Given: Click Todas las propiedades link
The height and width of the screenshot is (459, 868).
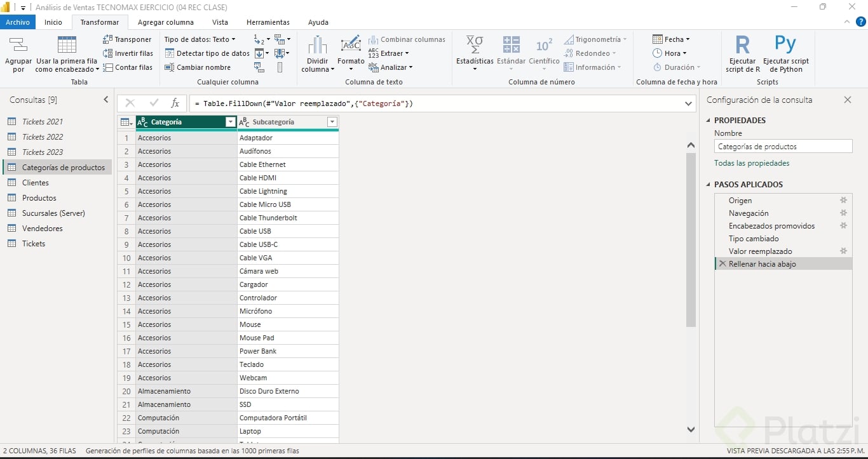Looking at the screenshot, I should click(x=752, y=163).
